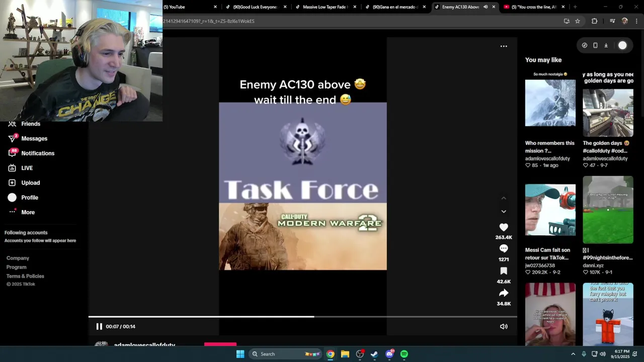Open comments using the speech bubble icon
Screen dimensions: 644x362
504,248
